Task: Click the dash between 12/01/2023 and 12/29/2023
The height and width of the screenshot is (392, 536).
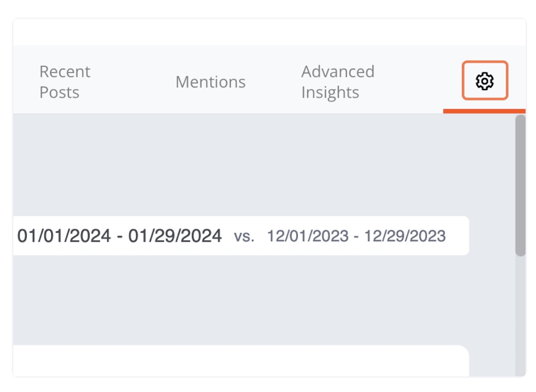Action: pos(357,236)
